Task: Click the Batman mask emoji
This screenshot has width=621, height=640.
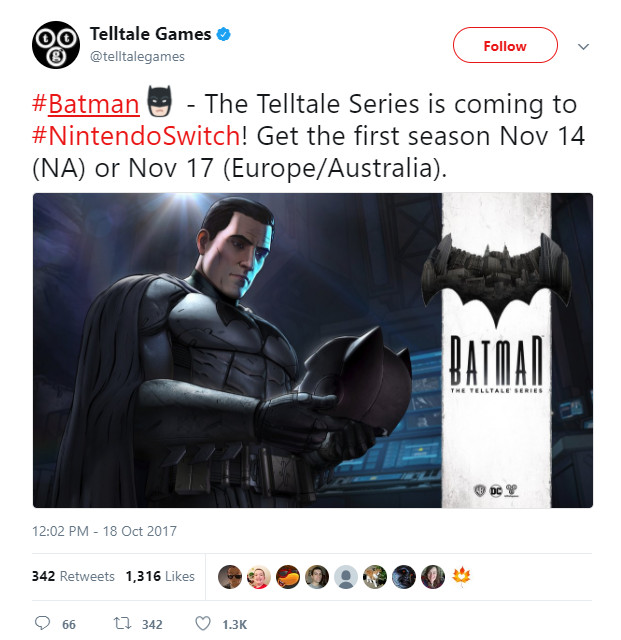Action: pyautogui.click(x=159, y=102)
